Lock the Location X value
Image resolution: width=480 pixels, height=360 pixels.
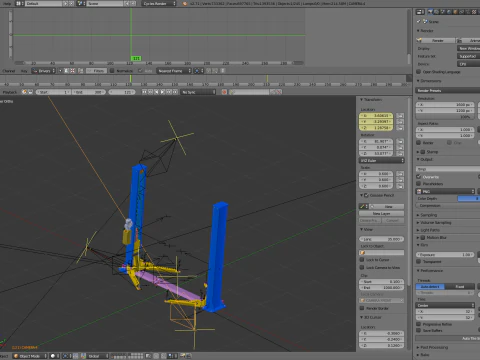(400, 115)
